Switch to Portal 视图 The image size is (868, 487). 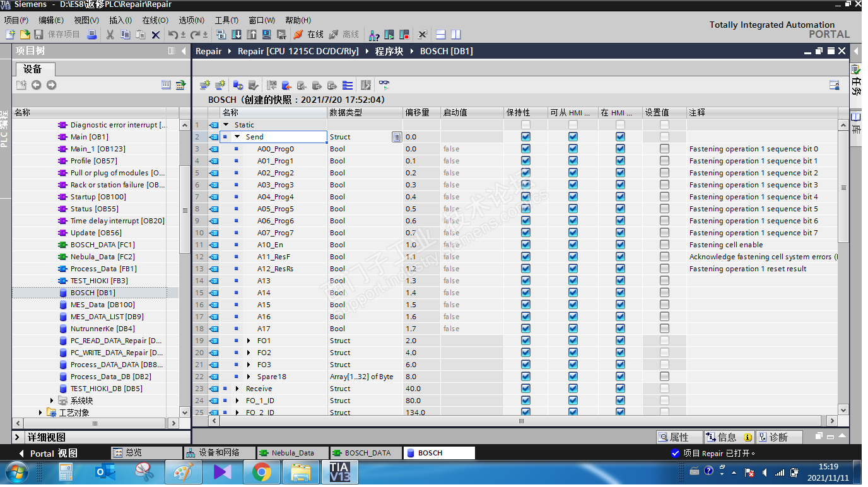[48, 453]
